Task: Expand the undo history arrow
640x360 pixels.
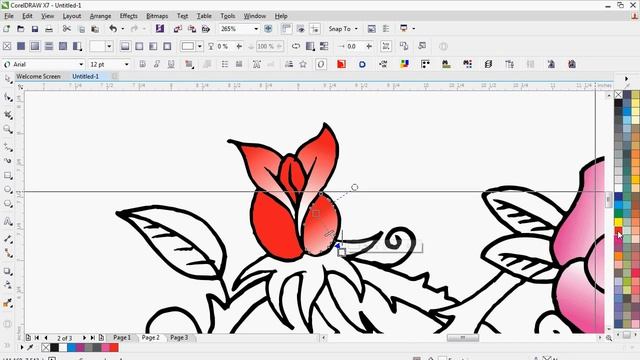Action: [x=122, y=29]
